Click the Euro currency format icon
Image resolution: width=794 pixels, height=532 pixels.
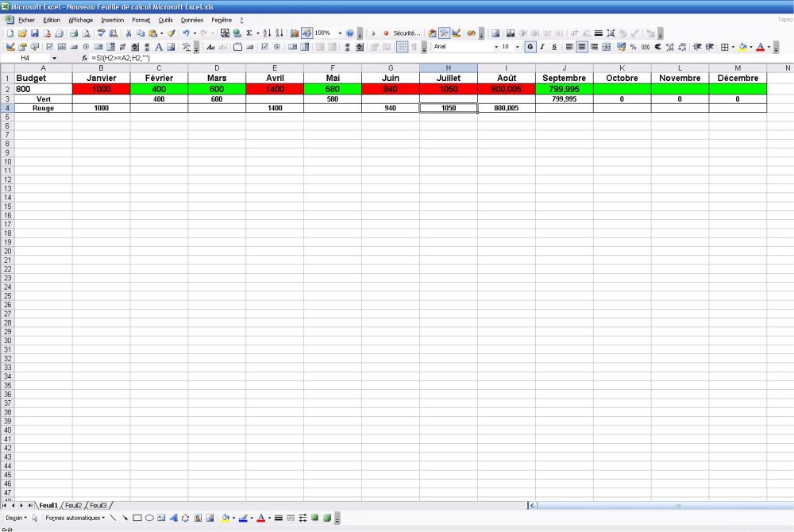tap(657, 47)
